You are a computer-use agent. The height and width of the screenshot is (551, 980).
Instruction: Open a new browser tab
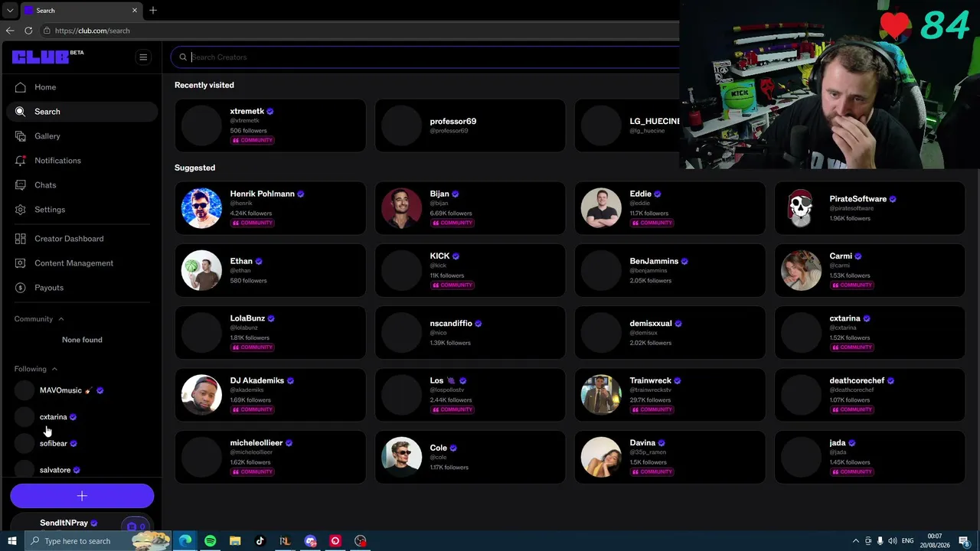pyautogui.click(x=153, y=11)
